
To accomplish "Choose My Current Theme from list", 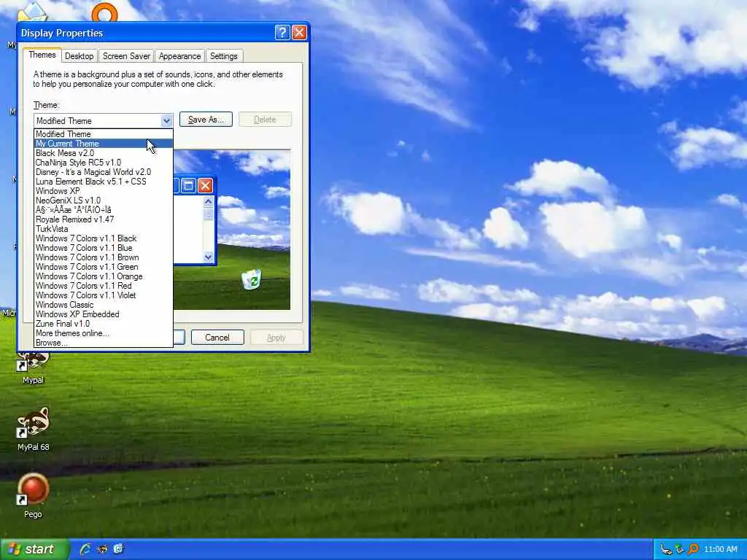I will (104, 144).
